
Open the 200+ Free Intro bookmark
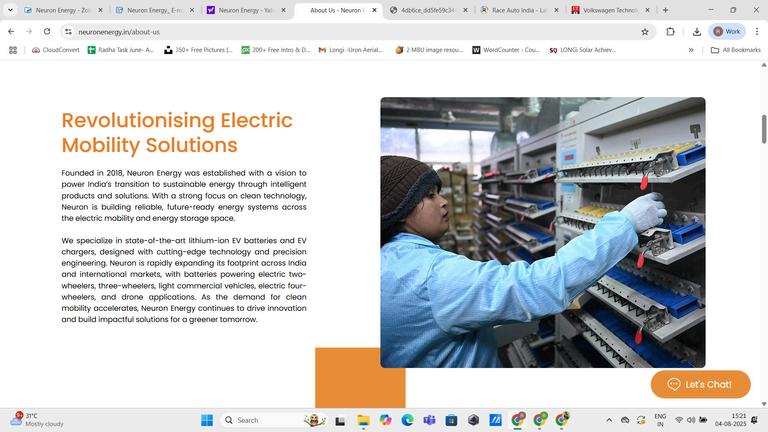276,50
